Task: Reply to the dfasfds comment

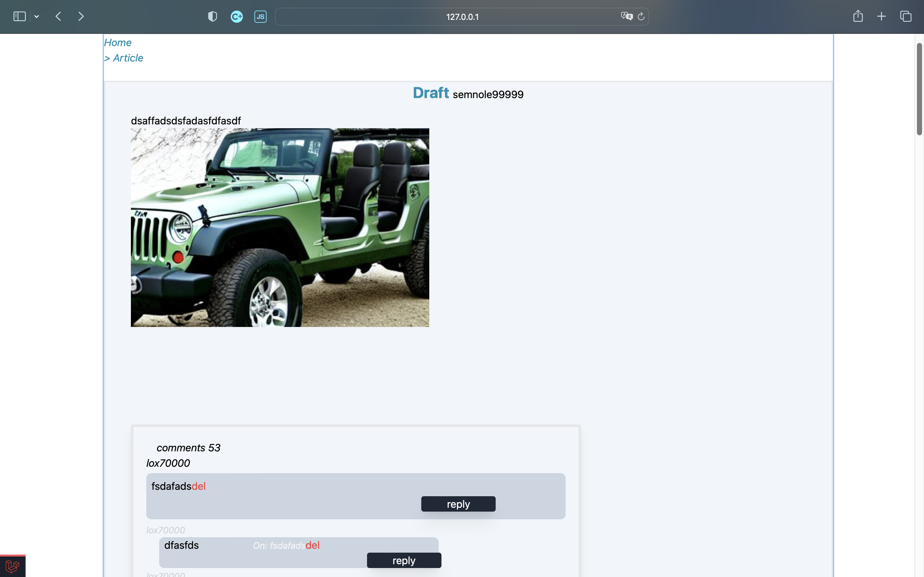Action: [x=404, y=560]
